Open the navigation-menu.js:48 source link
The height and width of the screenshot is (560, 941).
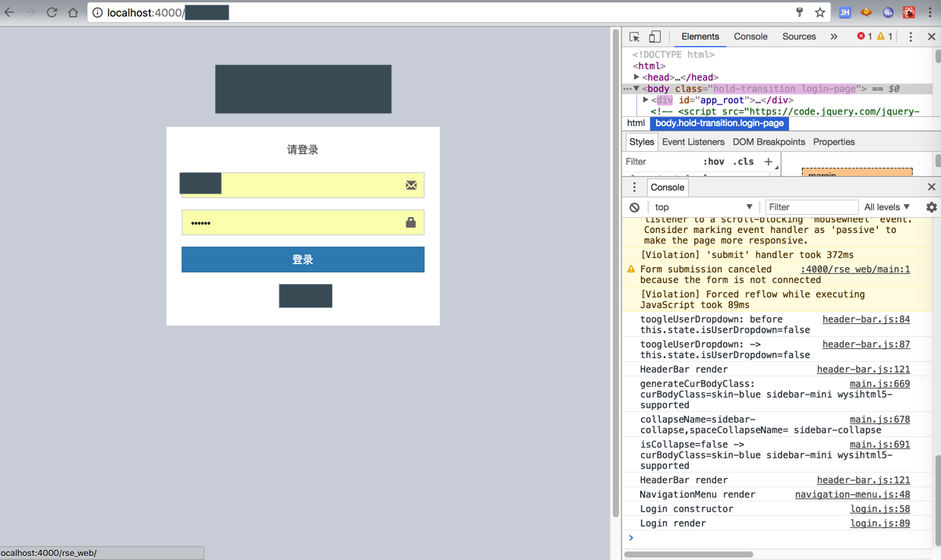852,495
